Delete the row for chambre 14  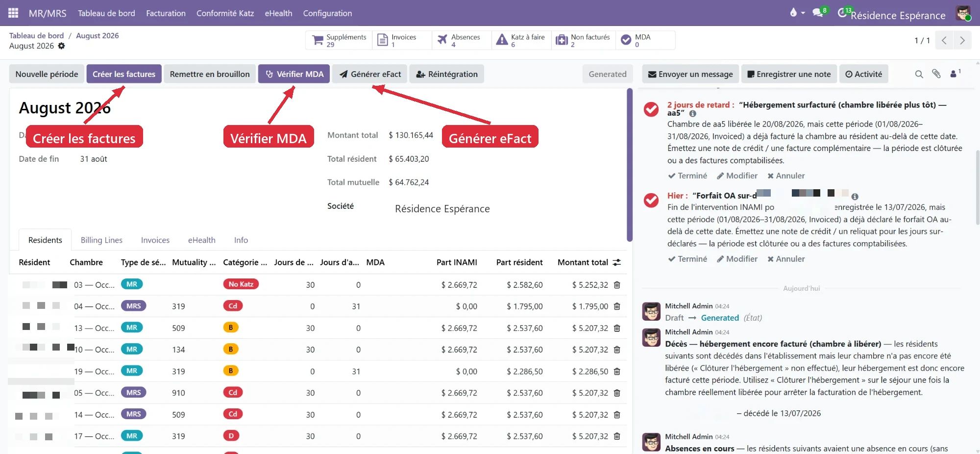617,415
